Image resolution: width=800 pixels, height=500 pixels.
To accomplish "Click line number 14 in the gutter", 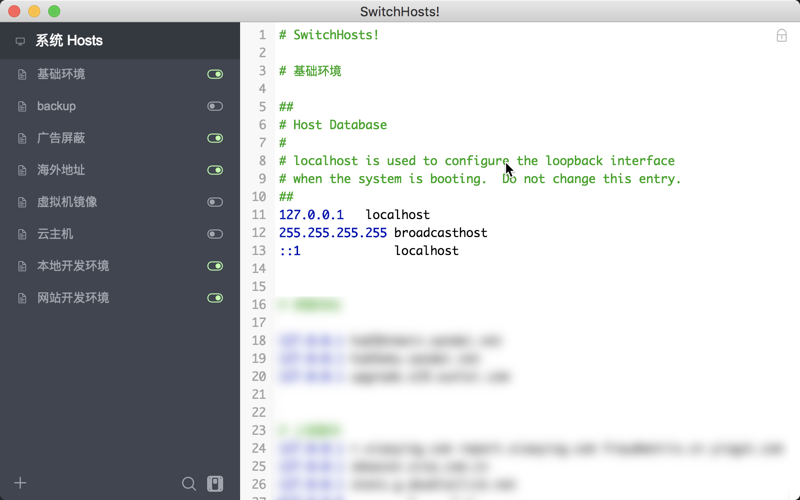I will tap(259, 268).
